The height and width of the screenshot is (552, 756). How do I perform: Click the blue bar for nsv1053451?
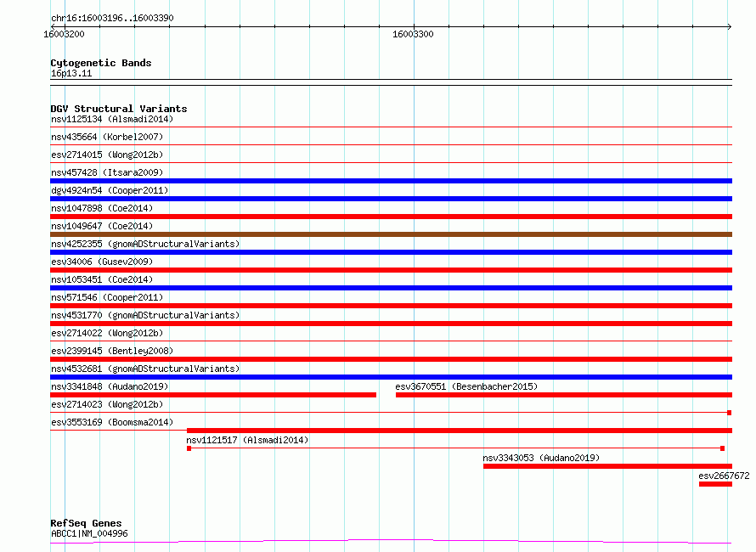pyautogui.click(x=391, y=288)
